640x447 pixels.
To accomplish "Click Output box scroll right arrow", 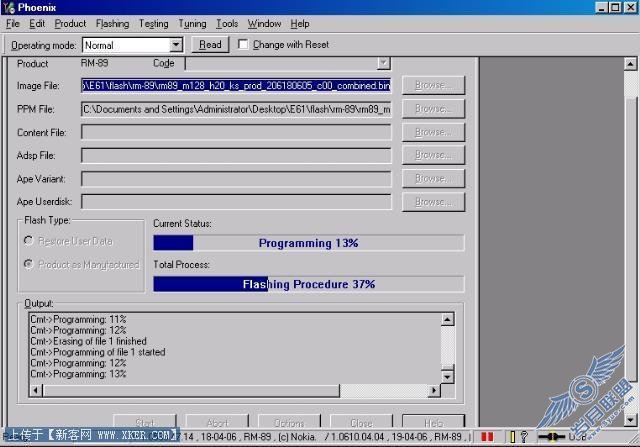I will (x=434, y=391).
